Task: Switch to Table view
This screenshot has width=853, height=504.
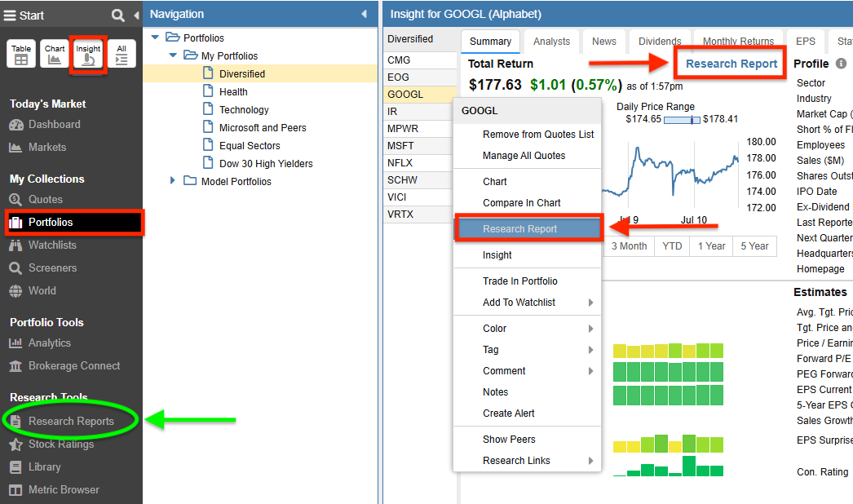Action: [21, 53]
